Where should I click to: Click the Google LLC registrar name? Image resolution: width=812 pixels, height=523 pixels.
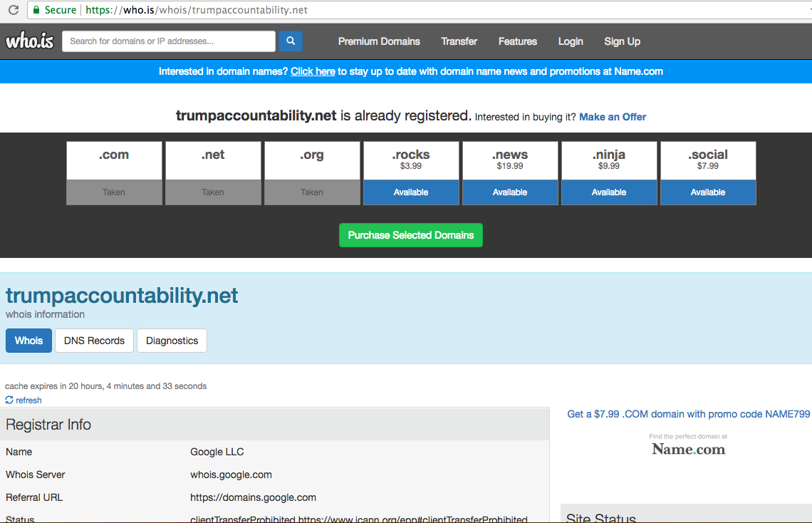pyautogui.click(x=217, y=452)
